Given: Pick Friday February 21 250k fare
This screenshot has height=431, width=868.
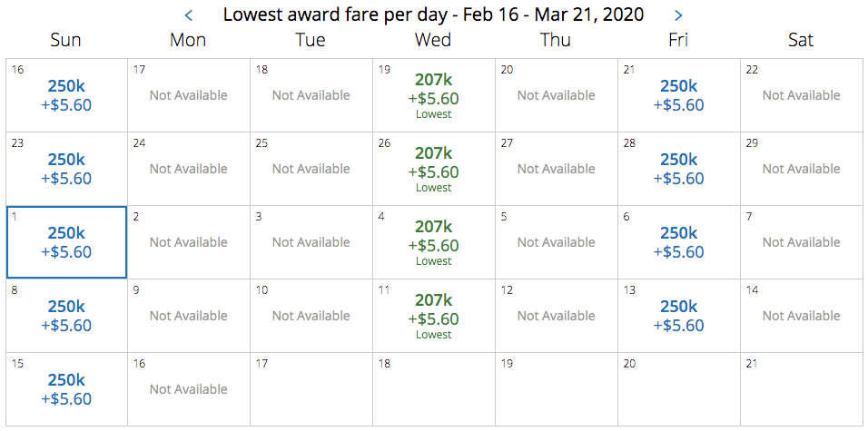Looking at the screenshot, I should coord(678,95).
